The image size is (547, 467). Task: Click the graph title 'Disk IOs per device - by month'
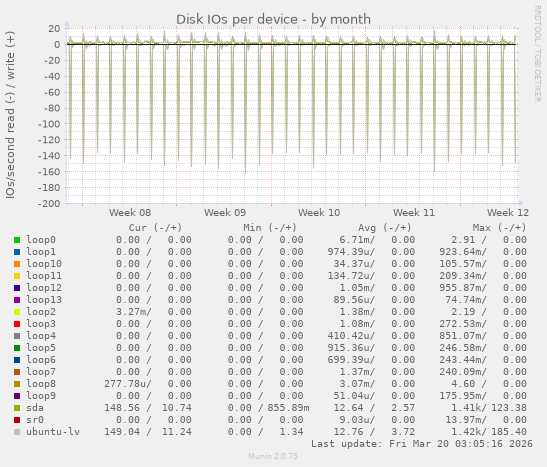[273, 20]
